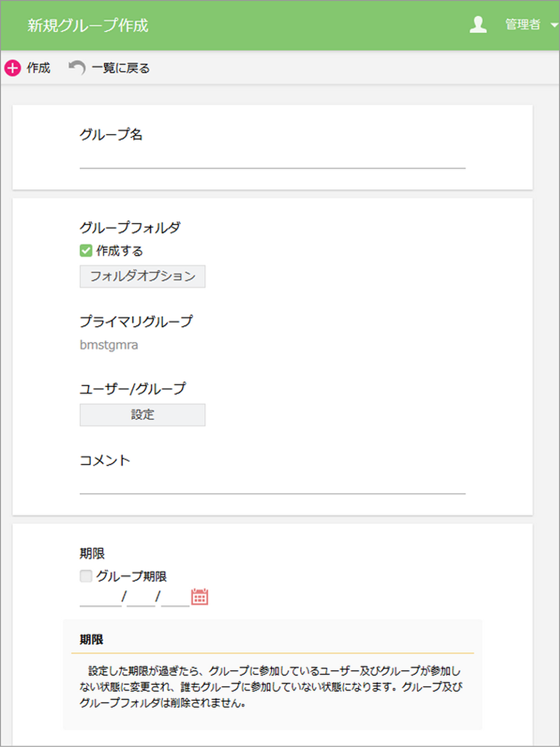
Task: Click the 一覧に戻る back arrow icon
Action: 77,67
